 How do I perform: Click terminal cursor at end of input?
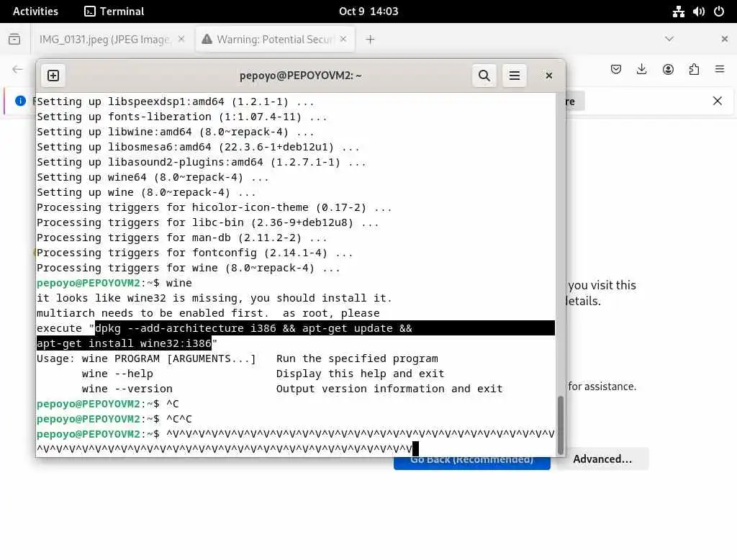point(415,448)
